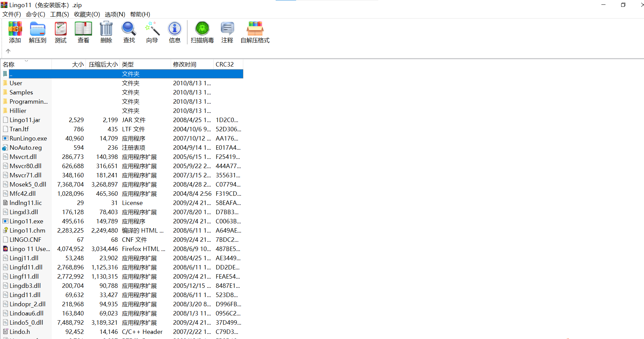The width and height of the screenshot is (644, 339).
Task: Select the 解压到 (Extract To) icon
Action: 37,32
